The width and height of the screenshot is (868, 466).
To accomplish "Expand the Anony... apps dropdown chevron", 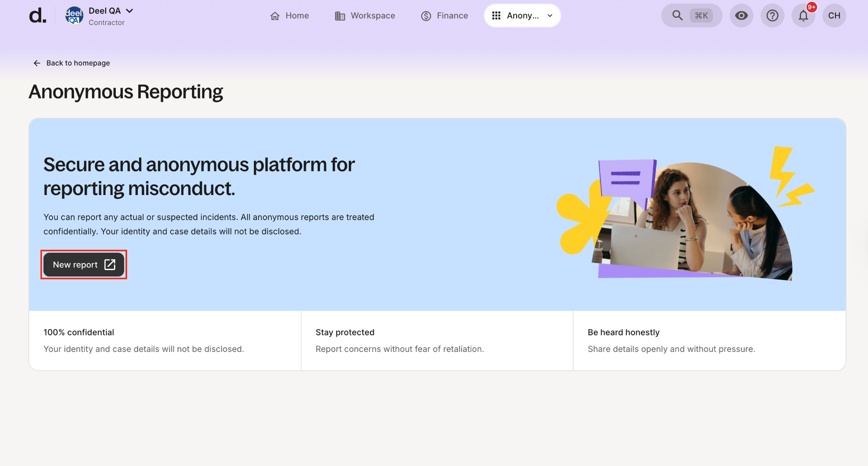I will pyautogui.click(x=550, y=16).
